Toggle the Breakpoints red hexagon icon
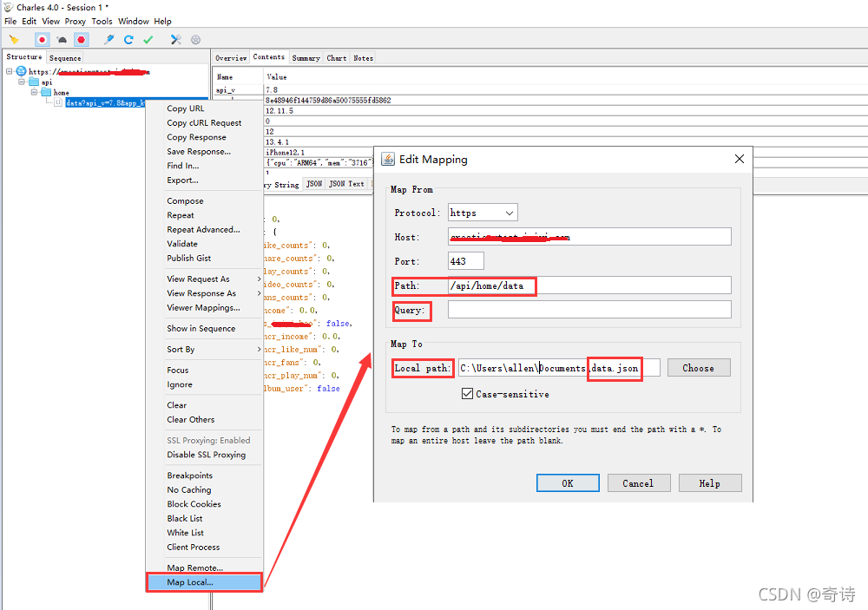The width and height of the screenshot is (868, 610). tap(82, 40)
